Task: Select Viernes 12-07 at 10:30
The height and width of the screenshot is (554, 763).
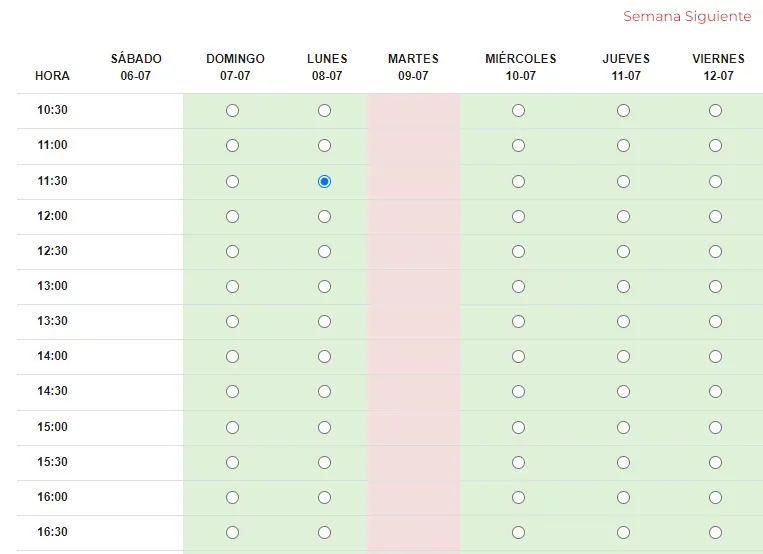Action: (715, 111)
